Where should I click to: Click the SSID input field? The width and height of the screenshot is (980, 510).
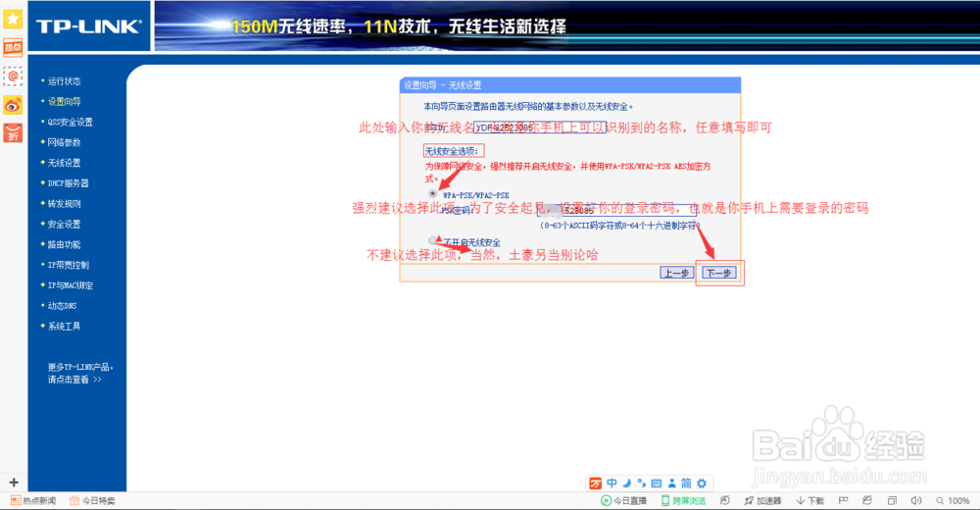(x=539, y=127)
